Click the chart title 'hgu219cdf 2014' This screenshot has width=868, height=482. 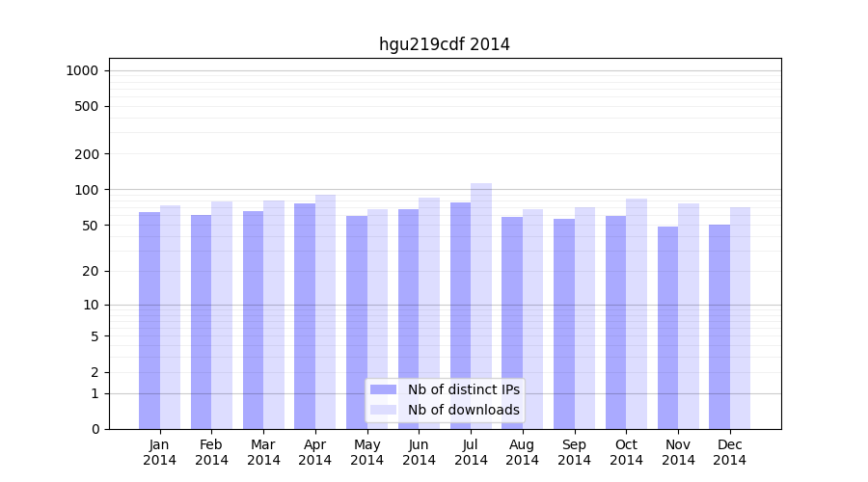(445, 44)
